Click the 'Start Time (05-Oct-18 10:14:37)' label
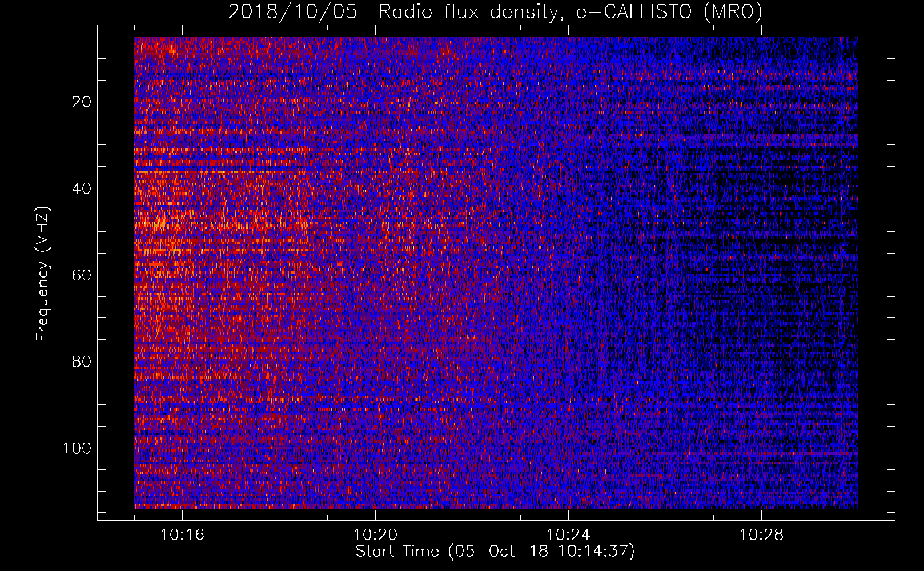Viewport: 924px width, 571px height. click(x=495, y=552)
